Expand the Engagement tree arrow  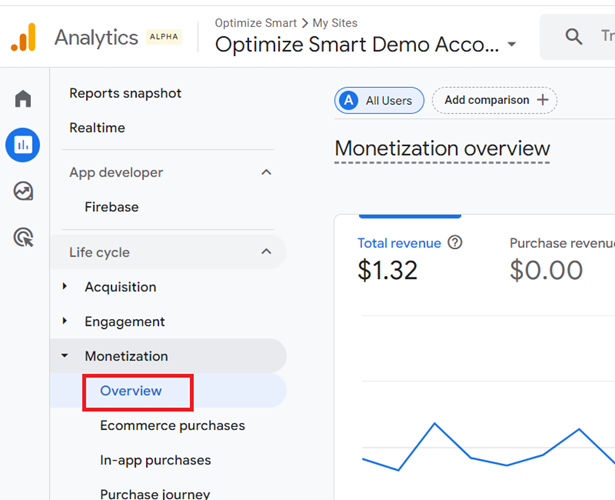tap(65, 321)
